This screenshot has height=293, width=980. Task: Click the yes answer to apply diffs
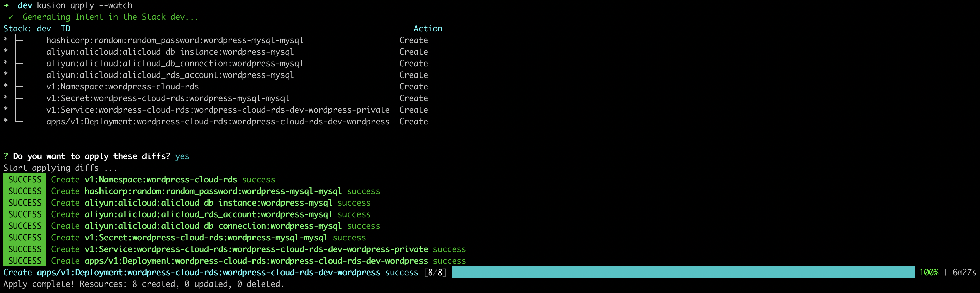tap(182, 156)
